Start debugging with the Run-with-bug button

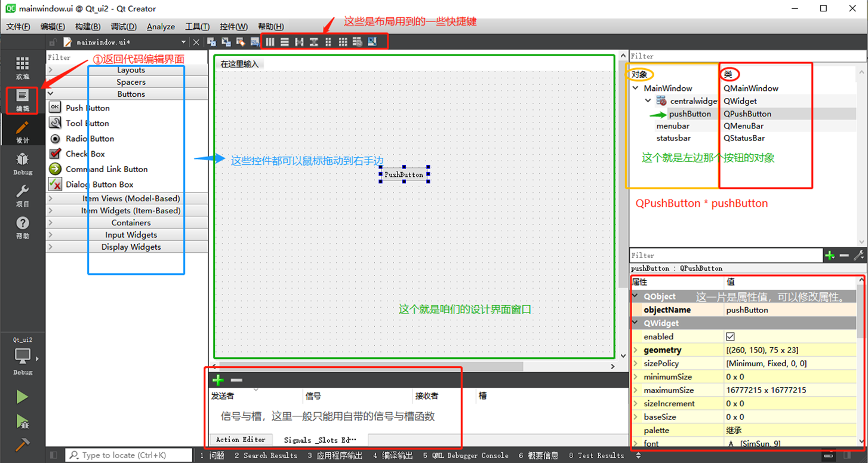22,421
